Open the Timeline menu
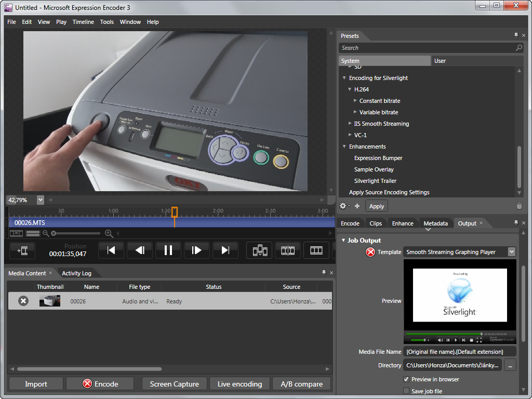The width and height of the screenshot is (532, 399). tap(83, 22)
